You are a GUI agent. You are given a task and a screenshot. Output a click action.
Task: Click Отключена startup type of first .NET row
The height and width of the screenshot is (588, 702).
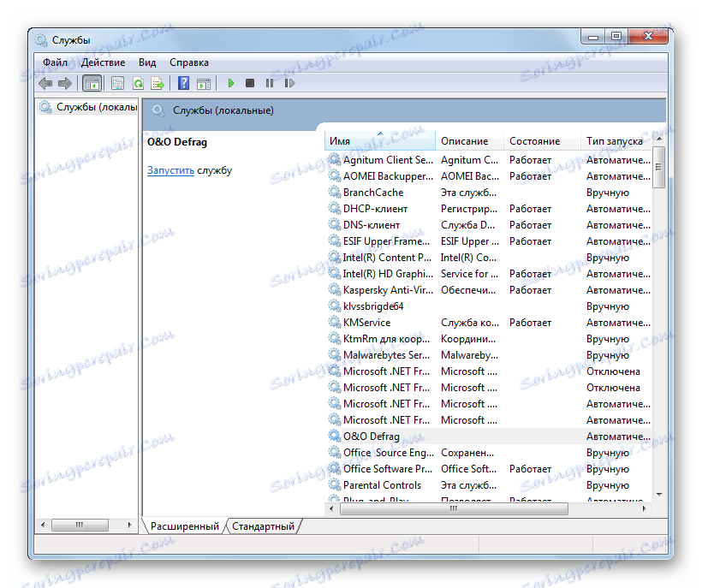tap(613, 371)
